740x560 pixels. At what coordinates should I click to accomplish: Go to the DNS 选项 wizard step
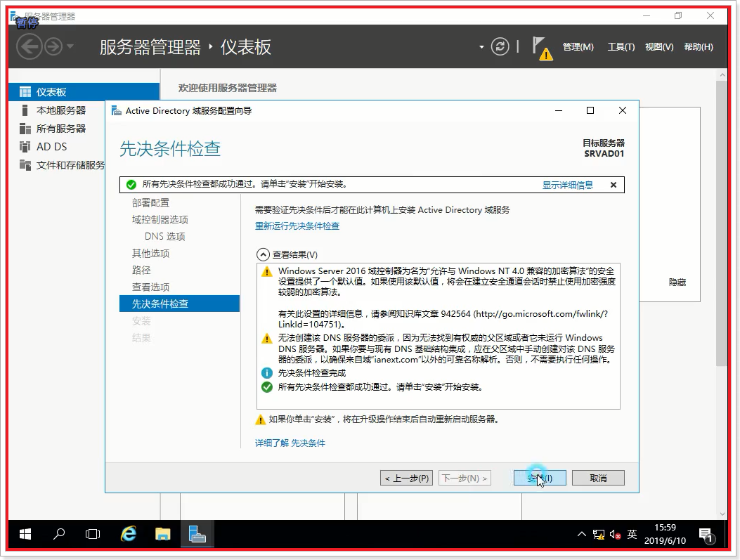coord(164,236)
